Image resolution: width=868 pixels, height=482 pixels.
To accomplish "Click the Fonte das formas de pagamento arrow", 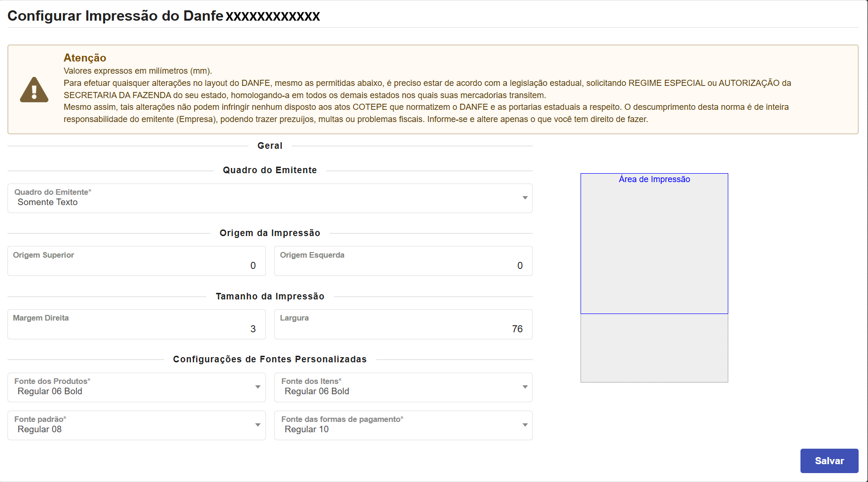I will (525, 425).
